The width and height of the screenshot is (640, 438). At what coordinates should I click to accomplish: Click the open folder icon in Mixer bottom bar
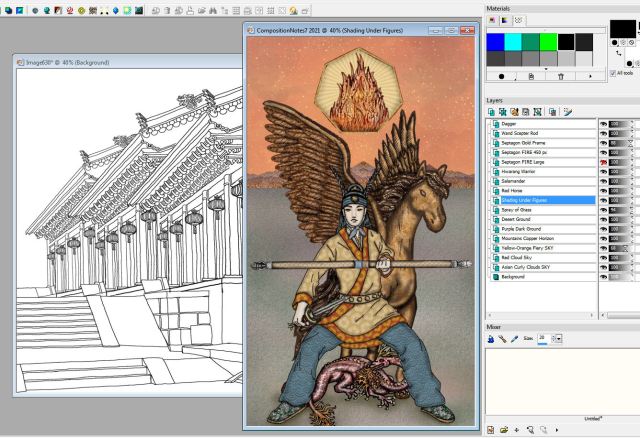coord(503,429)
